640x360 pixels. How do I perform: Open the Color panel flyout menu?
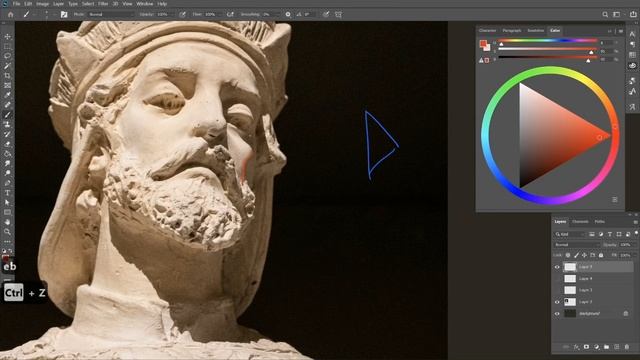click(621, 31)
